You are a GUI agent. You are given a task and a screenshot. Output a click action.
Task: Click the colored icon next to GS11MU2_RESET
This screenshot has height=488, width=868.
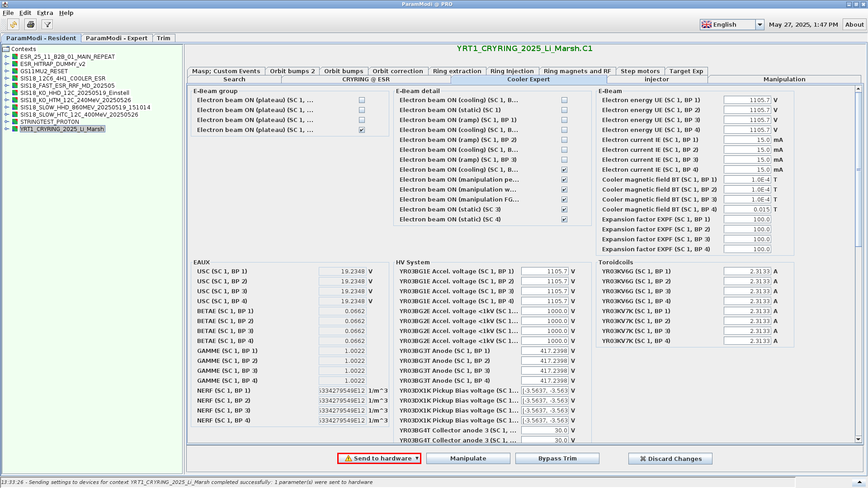[x=15, y=71]
